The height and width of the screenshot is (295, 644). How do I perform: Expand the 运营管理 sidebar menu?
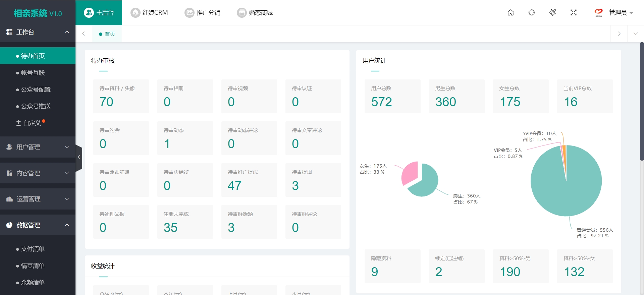point(38,199)
